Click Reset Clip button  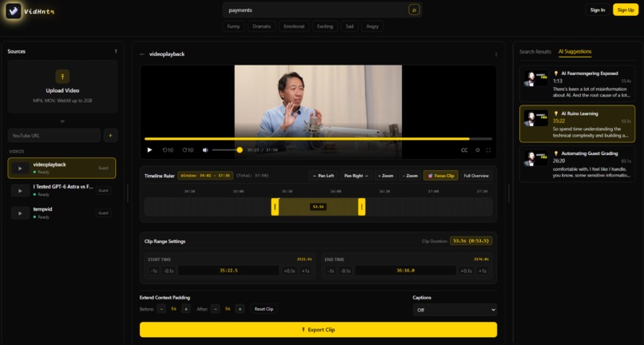264,309
